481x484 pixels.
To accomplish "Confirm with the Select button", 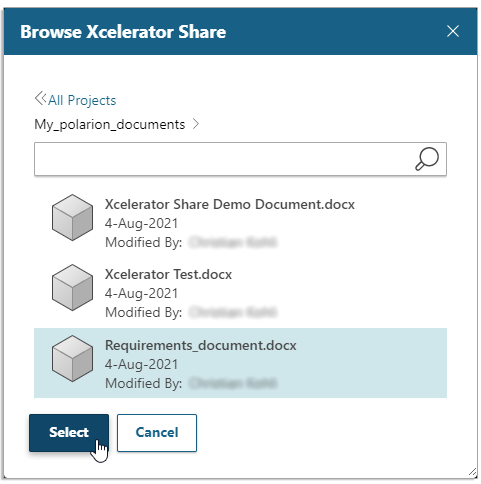I will (69, 433).
